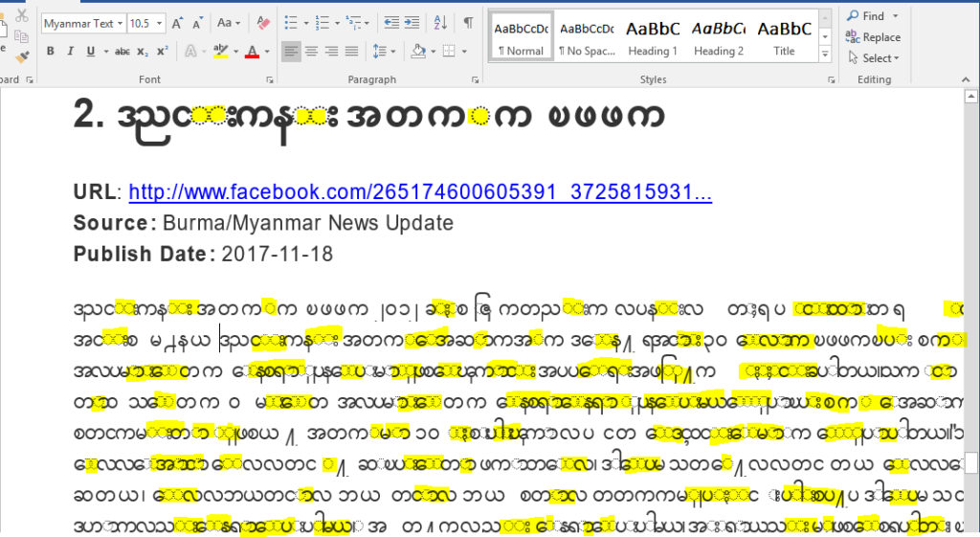Open the font name dropdown
This screenshot has height=537, width=980.
point(120,24)
